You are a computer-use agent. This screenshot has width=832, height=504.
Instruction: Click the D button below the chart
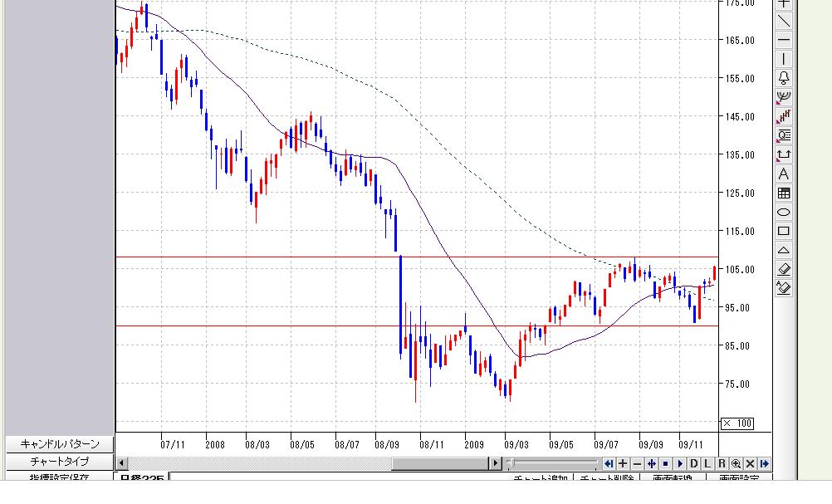click(694, 463)
